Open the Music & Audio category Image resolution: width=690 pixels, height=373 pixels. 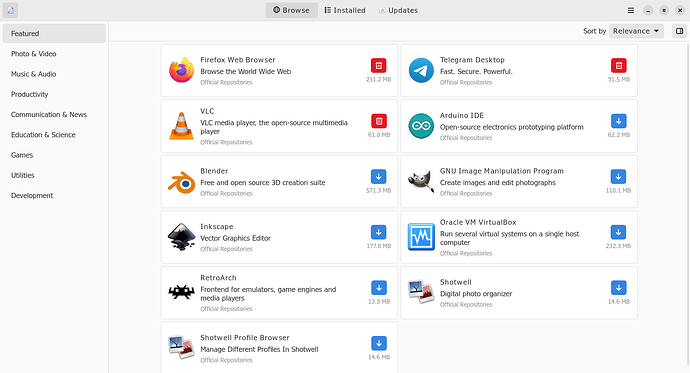coord(54,74)
